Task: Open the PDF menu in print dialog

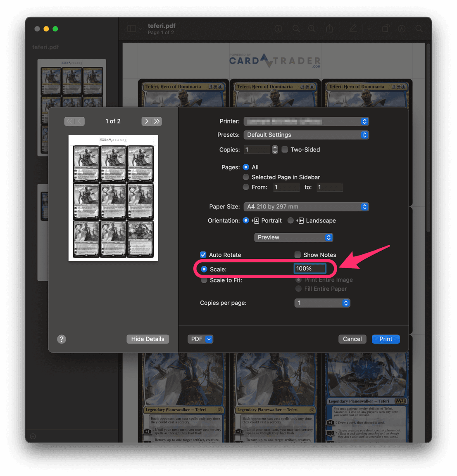Action: (200, 339)
